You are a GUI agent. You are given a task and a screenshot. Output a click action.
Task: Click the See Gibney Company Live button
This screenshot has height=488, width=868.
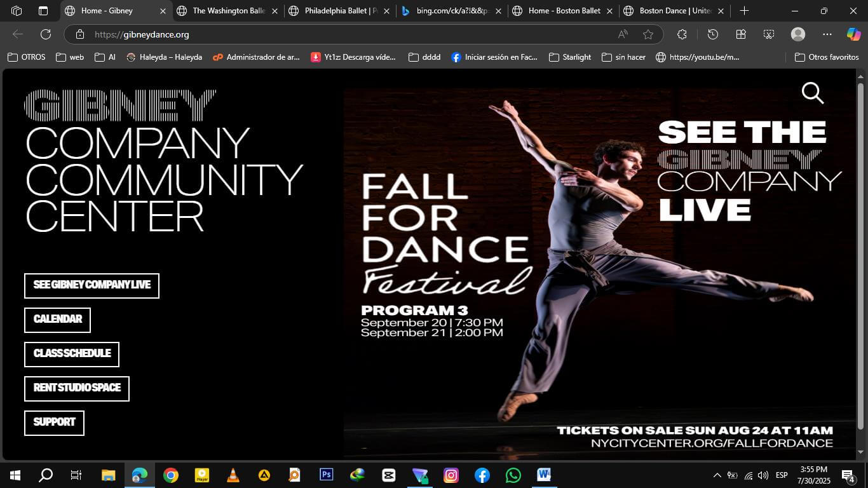click(x=92, y=285)
